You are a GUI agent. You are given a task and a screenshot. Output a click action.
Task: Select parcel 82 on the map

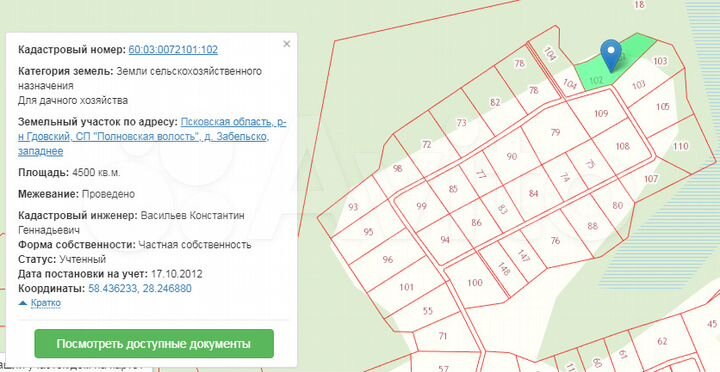click(495, 102)
